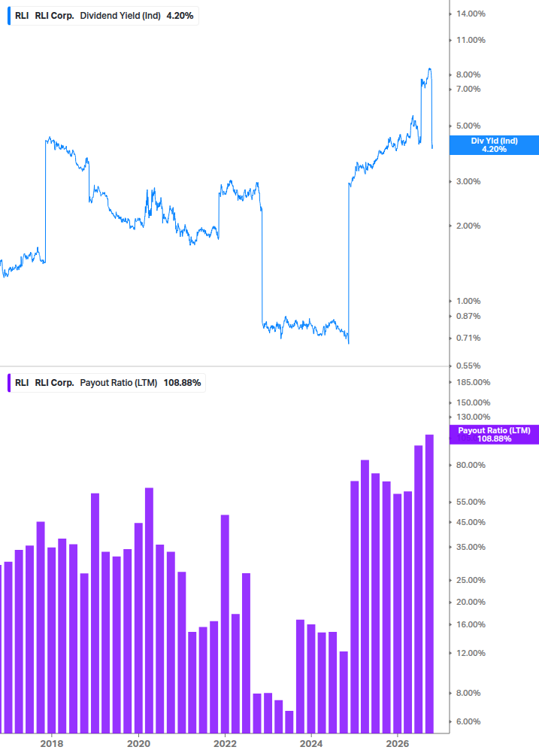Click the 185.00% payout ratio axis label

[x=473, y=382]
